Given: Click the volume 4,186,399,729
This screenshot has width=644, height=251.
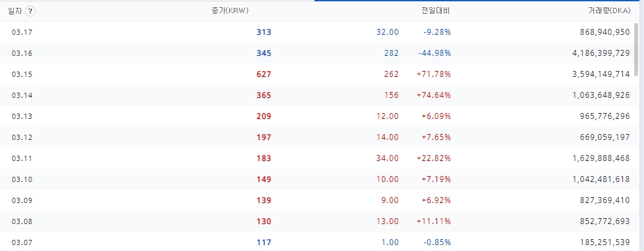Looking at the screenshot, I should (x=601, y=53).
